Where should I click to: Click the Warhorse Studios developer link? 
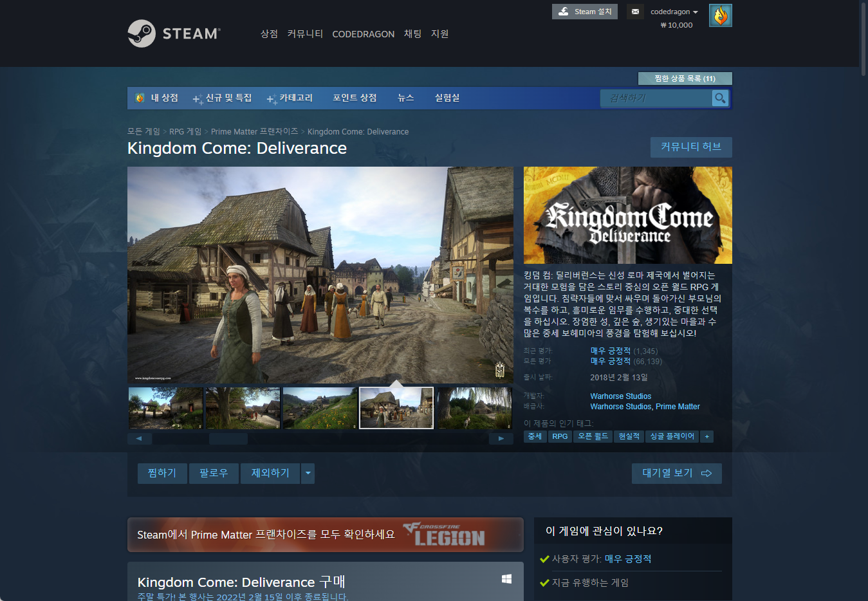point(620,396)
